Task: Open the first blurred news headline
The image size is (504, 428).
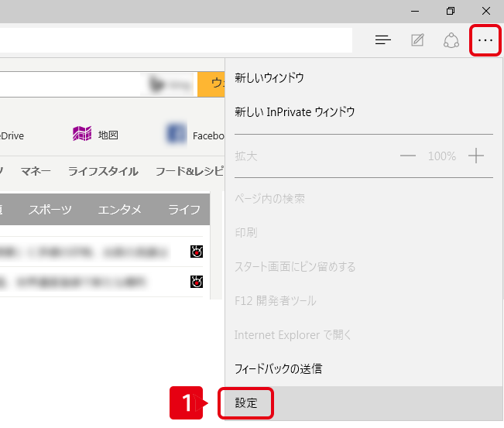Action: point(84,252)
